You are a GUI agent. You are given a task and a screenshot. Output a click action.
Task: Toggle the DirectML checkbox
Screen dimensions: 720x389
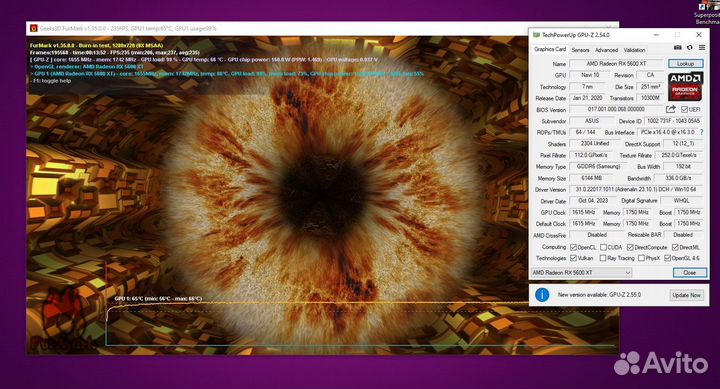[675, 247]
